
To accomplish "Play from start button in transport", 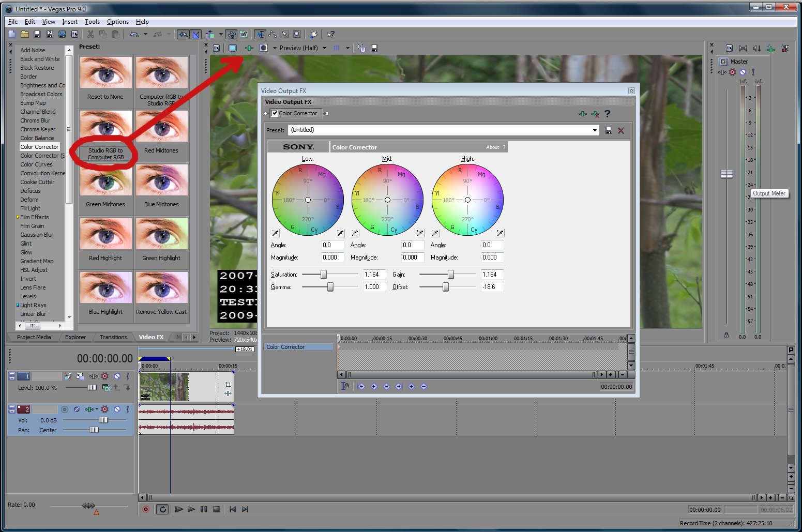I will [178, 509].
